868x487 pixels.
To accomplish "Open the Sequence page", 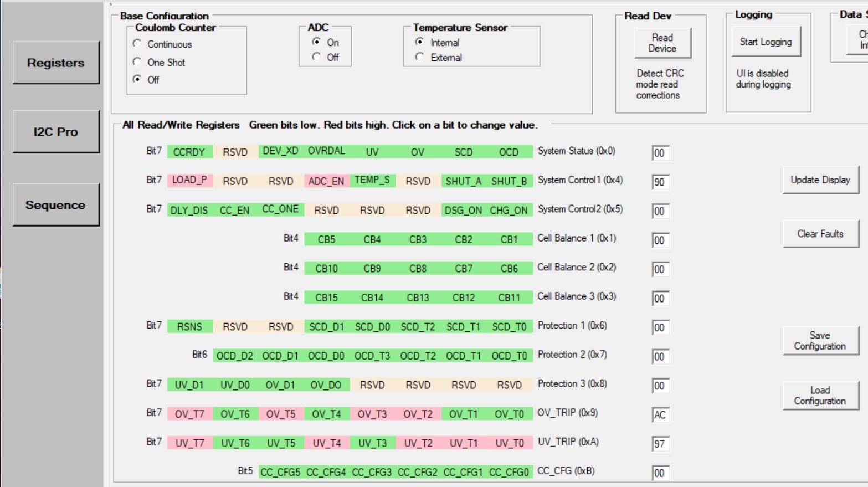I will (56, 204).
